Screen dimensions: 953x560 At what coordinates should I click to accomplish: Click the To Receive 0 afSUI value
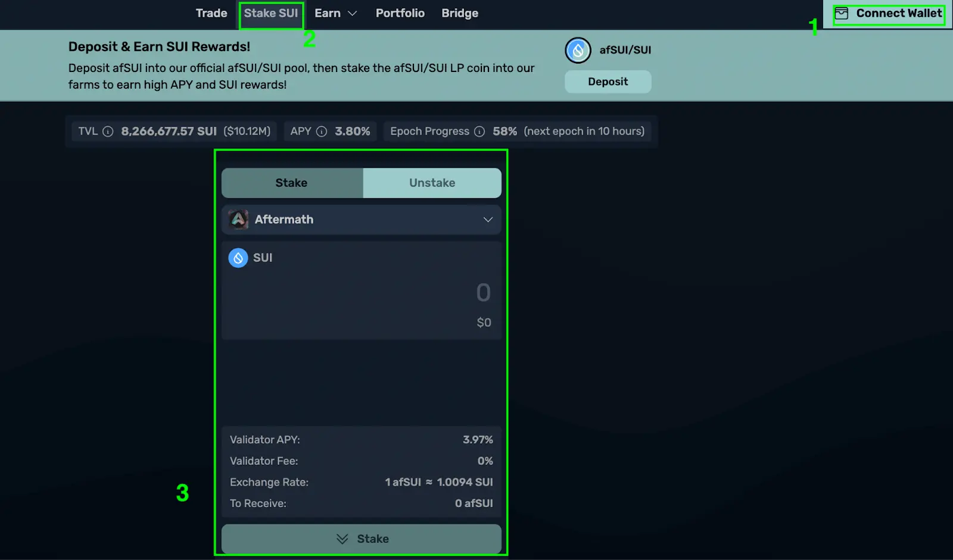coord(474,503)
